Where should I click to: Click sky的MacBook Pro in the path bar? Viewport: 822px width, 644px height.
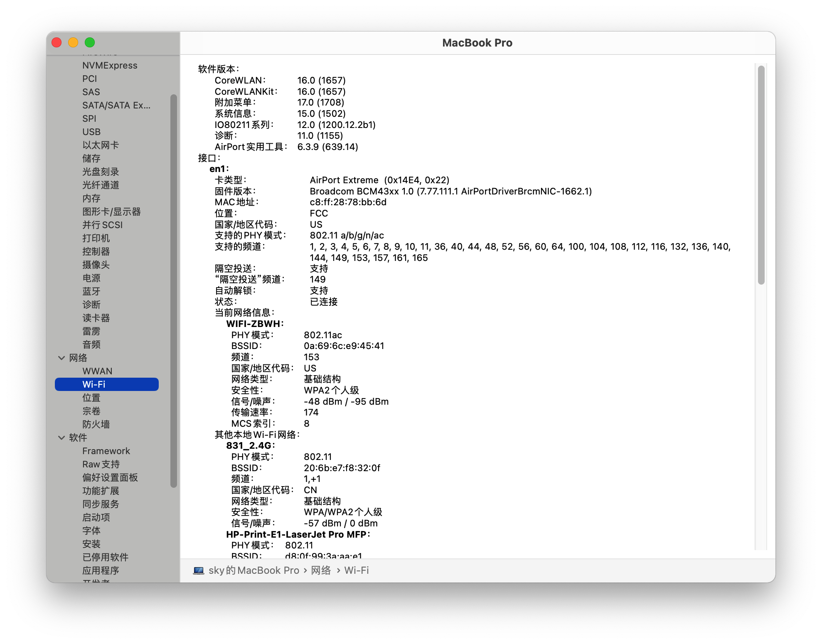pos(254,570)
